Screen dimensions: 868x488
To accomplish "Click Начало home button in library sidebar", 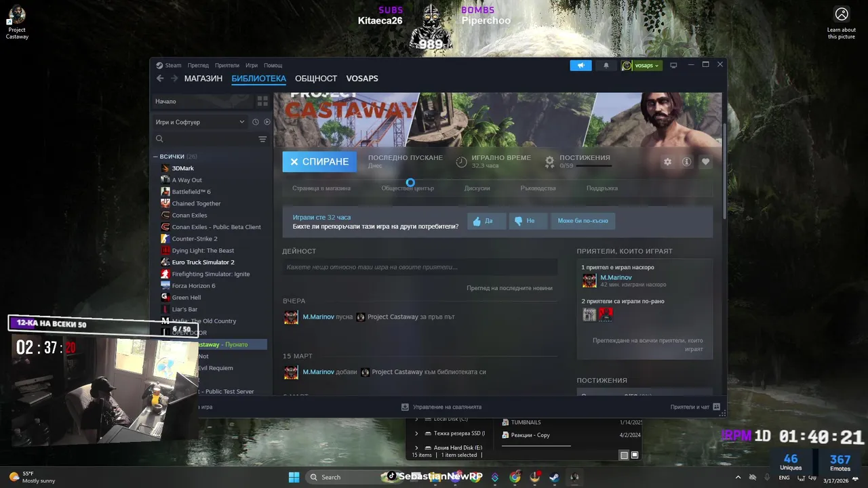I will 202,101.
